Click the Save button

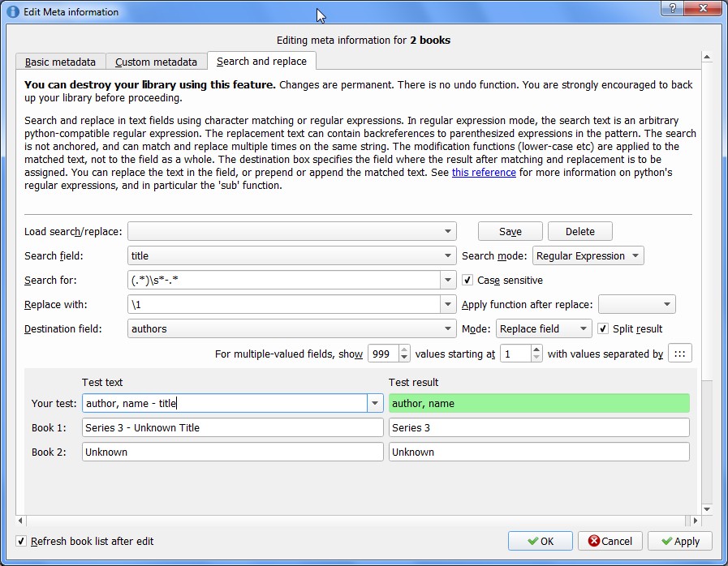(510, 231)
